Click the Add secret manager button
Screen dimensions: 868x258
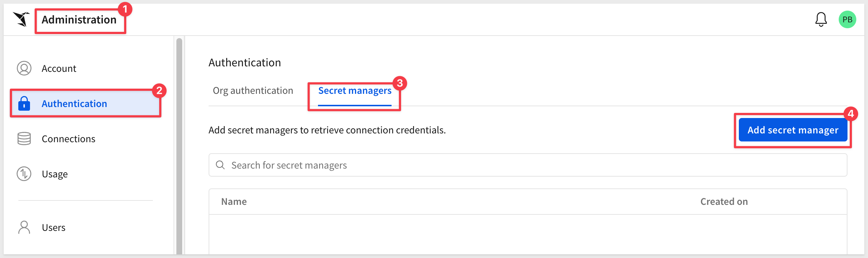[x=793, y=130]
